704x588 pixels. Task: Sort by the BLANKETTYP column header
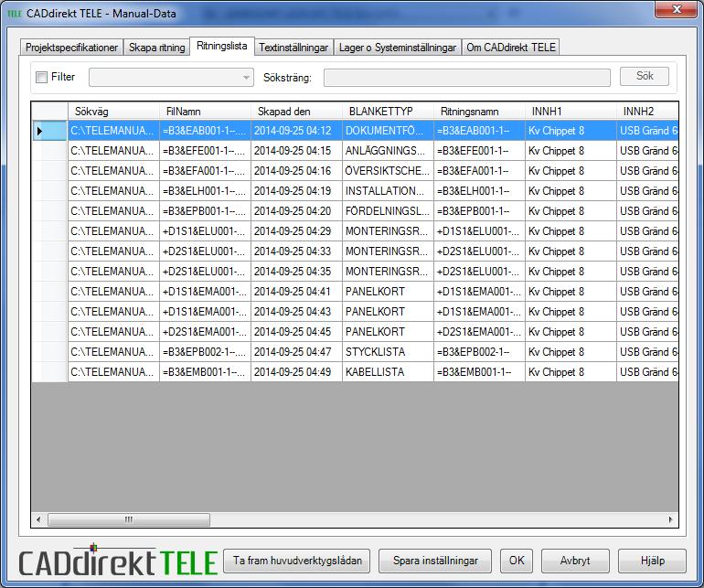click(x=388, y=112)
